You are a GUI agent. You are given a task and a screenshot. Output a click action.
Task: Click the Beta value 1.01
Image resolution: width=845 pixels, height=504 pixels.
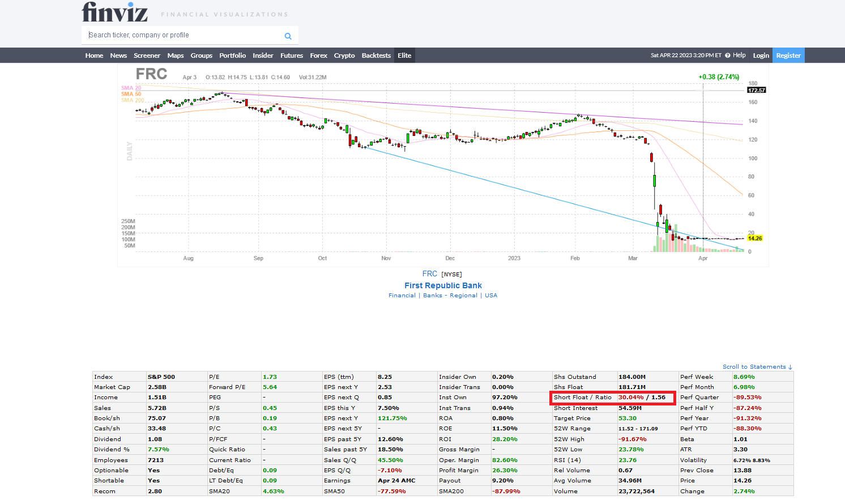tap(741, 439)
